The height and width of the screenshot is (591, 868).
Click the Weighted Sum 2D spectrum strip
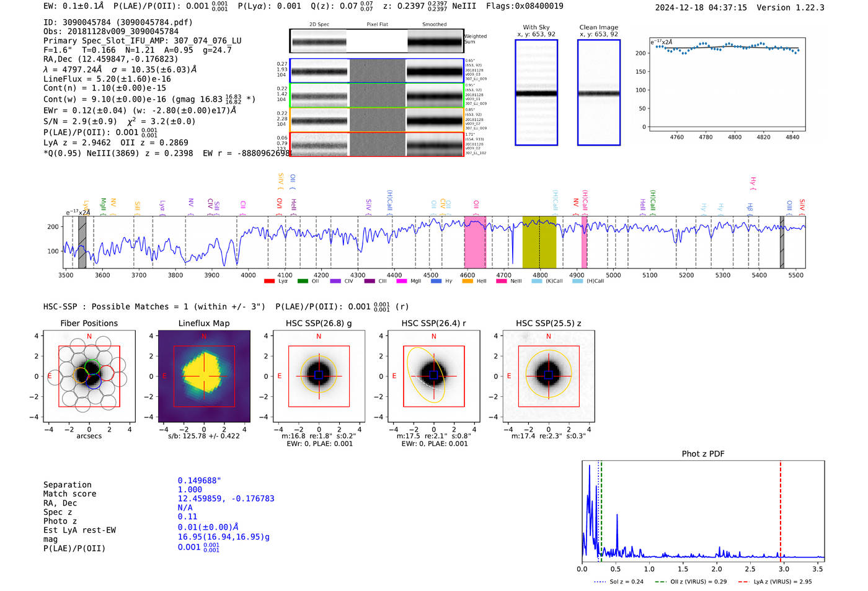pyautogui.click(x=376, y=42)
